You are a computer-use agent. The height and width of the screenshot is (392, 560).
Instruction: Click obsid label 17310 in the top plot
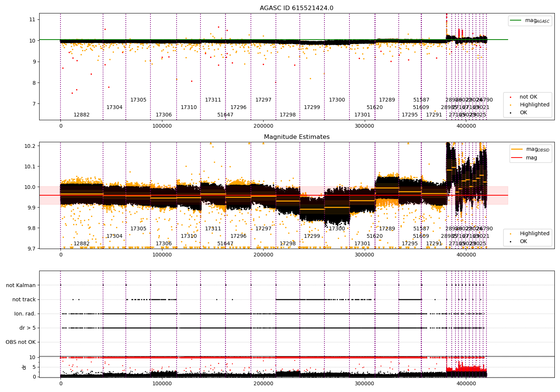pos(189,108)
